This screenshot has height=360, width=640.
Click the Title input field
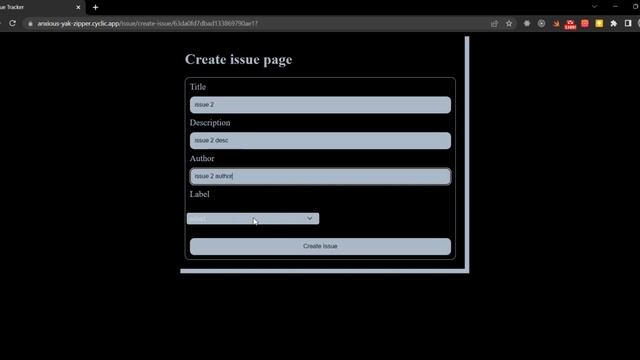point(320,105)
